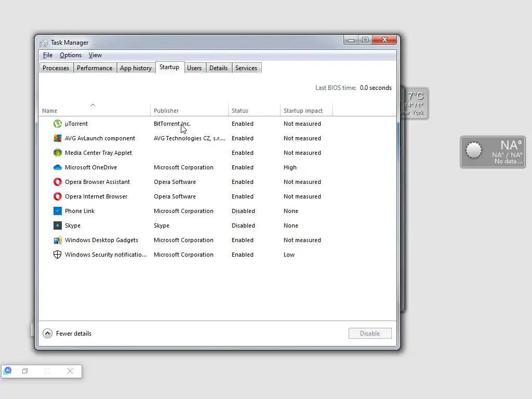Click the None impact value for Skype
This screenshot has width=532, height=399.
[x=291, y=225]
